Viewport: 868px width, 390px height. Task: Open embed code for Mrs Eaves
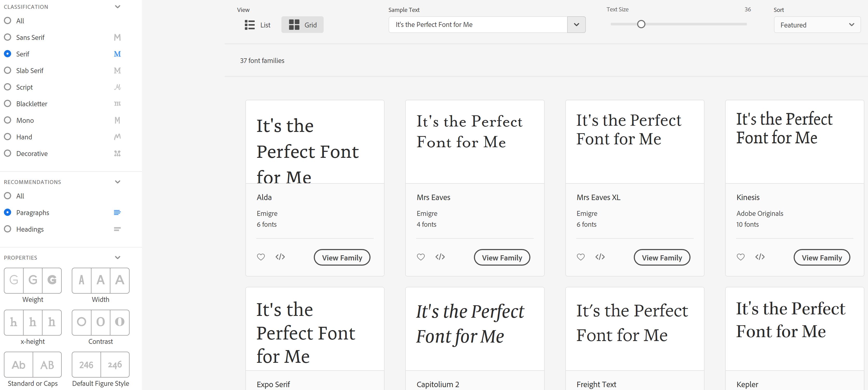(x=440, y=257)
